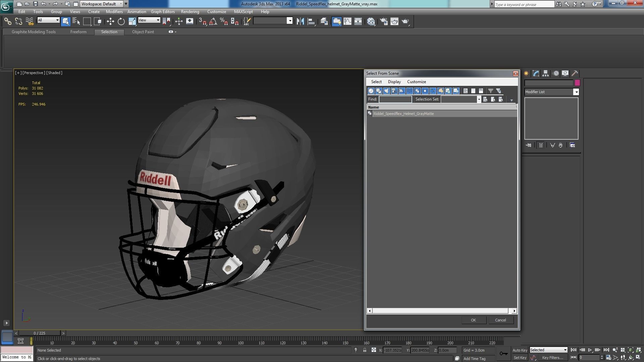Open the Selection Set dropdown in dialog
This screenshot has height=362, width=644.
pyautogui.click(x=479, y=99)
